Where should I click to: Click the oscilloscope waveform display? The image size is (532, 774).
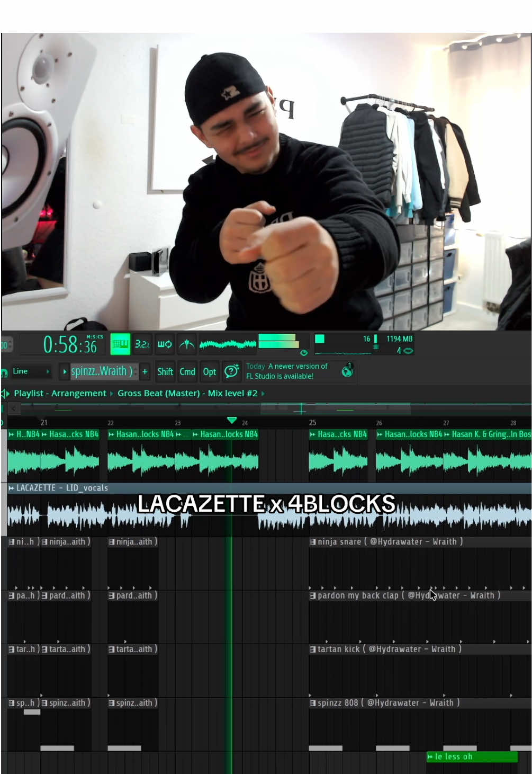228,344
